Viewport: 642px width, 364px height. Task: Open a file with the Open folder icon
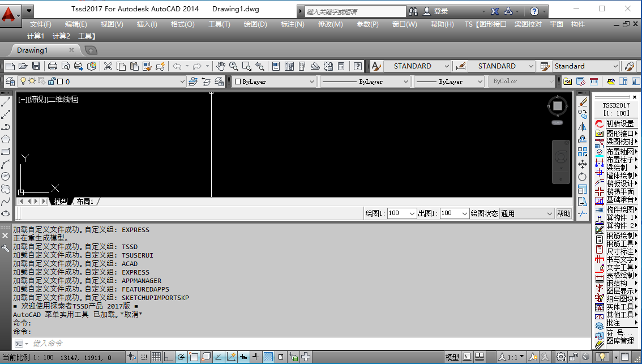point(23,66)
